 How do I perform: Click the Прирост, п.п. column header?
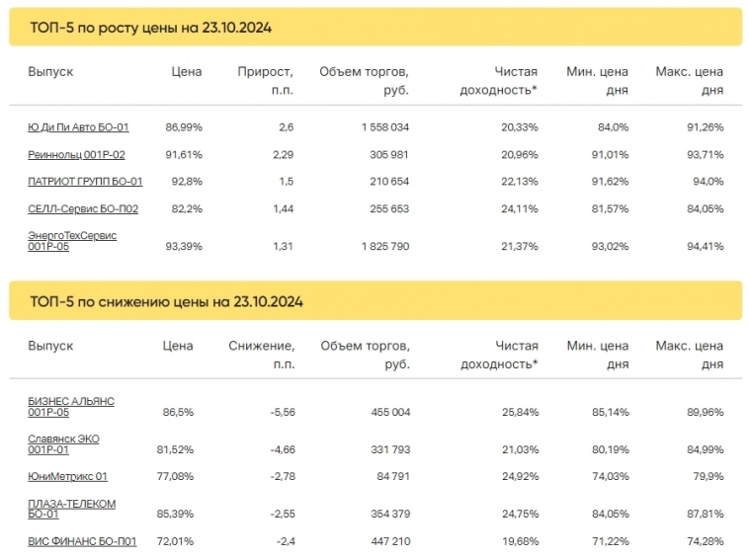265,80
